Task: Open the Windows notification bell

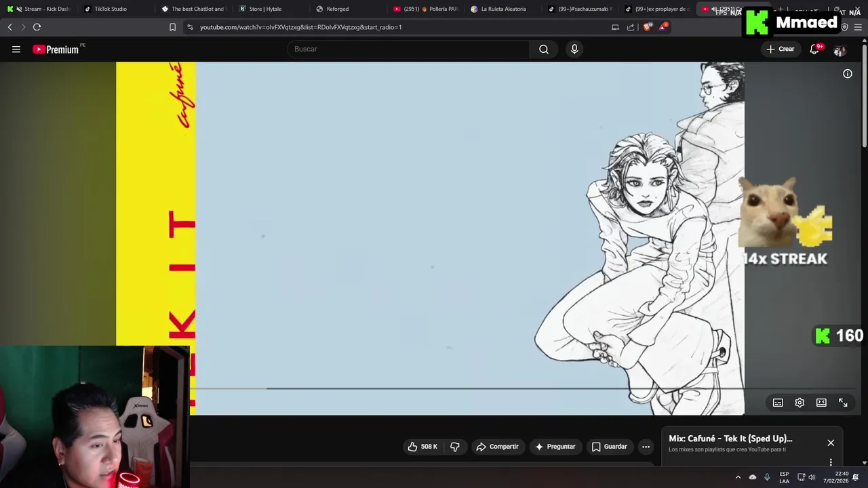Action: click(x=856, y=477)
